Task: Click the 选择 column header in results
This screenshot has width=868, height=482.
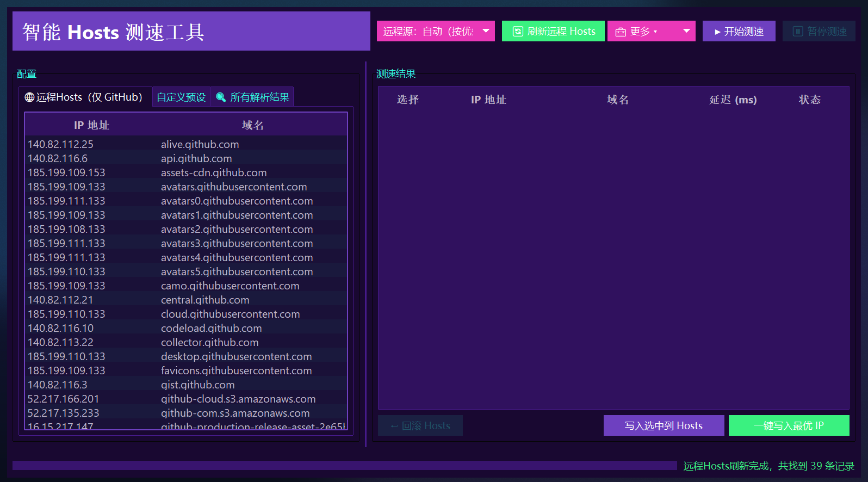Action: pyautogui.click(x=408, y=100)
